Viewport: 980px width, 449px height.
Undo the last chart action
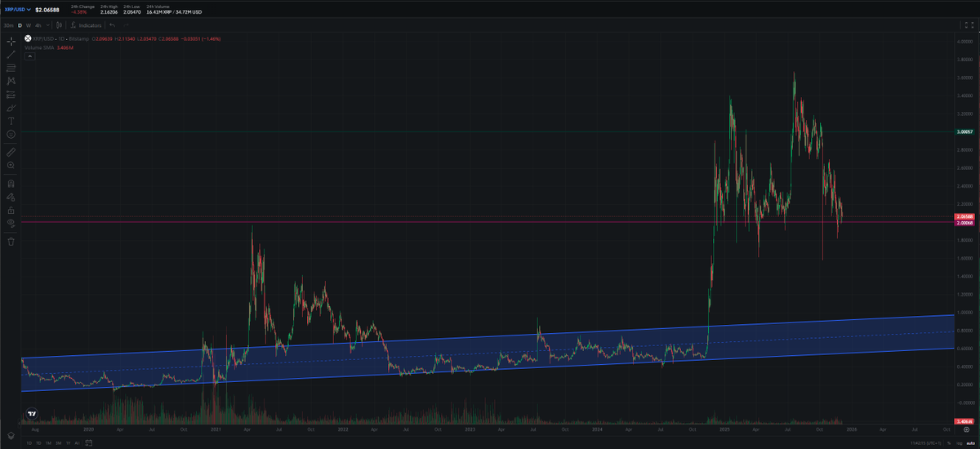tap(112, 25)
